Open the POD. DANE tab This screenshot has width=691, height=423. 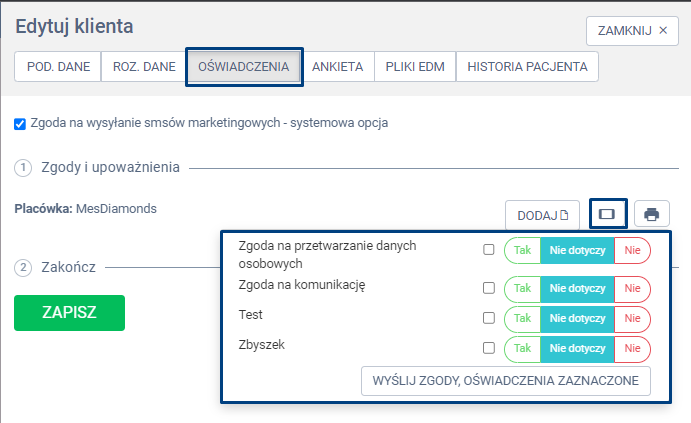pos(57,67)
